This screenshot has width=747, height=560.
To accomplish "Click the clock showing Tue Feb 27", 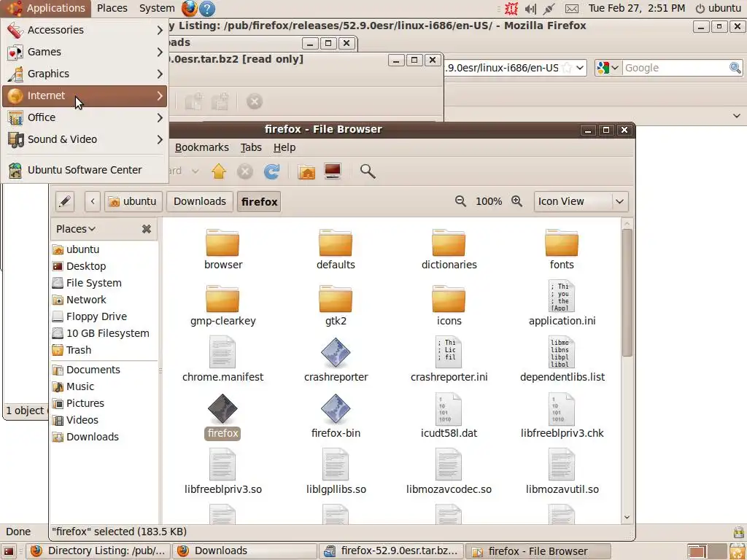I will [636, 8].
